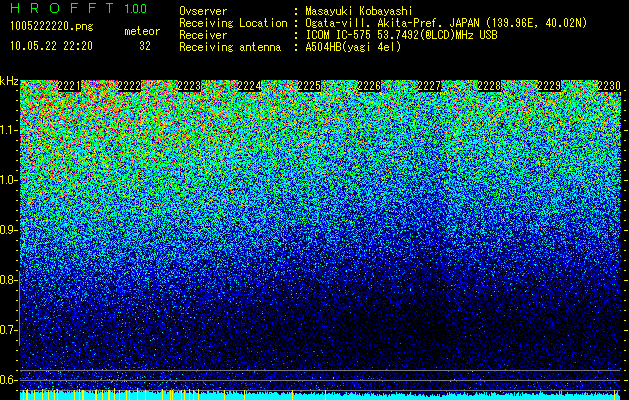Click the ICOM IC-575 receiver value
629x400 pixels.
point(401,35)
